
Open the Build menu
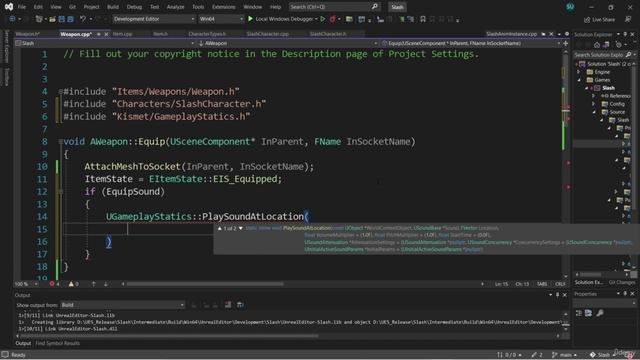(x=113, y=7)
